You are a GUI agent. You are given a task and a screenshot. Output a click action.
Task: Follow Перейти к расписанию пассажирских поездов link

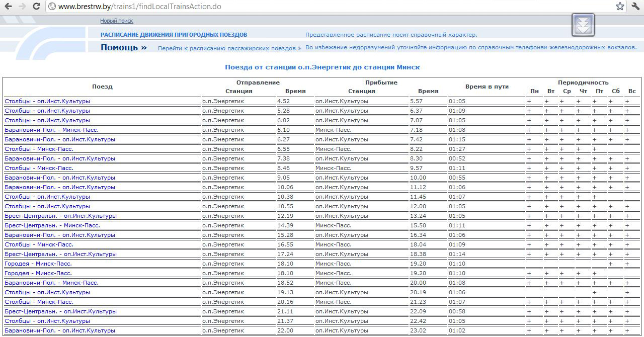point(229,48)
